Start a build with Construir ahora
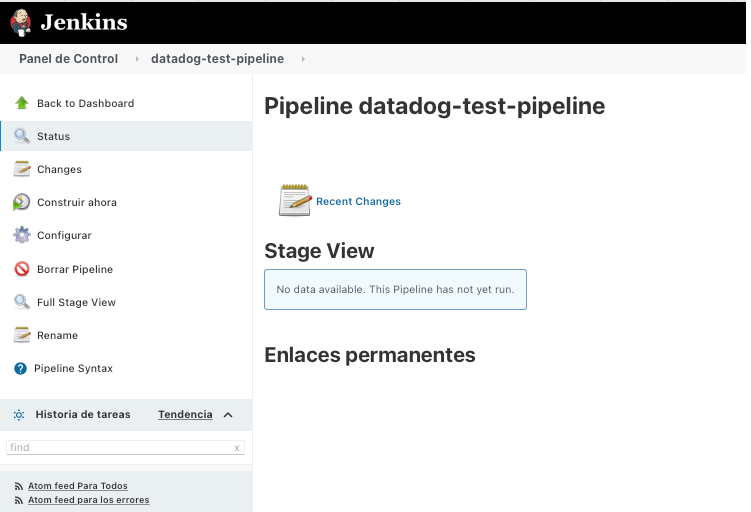Viewport: 751px width, 512px height. (x=77, y=203)
